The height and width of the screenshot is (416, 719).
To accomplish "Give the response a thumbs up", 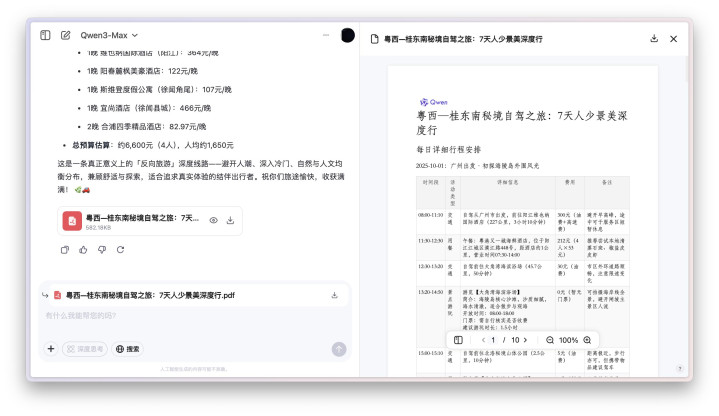I will pyautogui.click(x=83, y=250).
